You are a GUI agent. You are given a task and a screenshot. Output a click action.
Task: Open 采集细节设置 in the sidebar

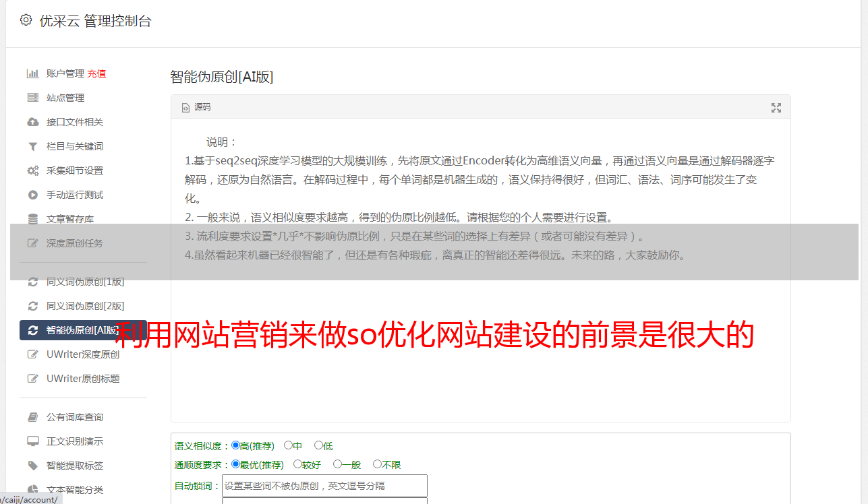[x=75, y=170]
